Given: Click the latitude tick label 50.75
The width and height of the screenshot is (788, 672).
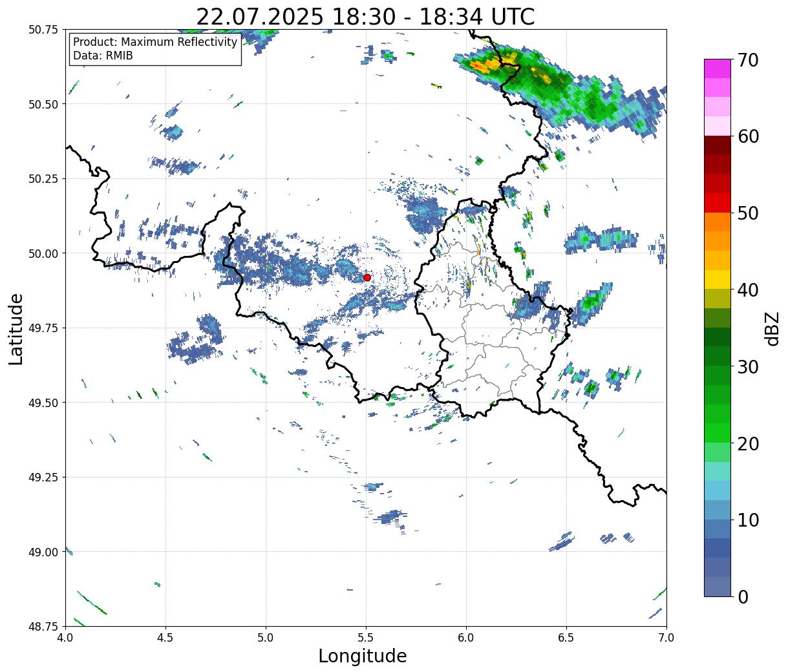Looking at the screenshot, I should point(43,30).
